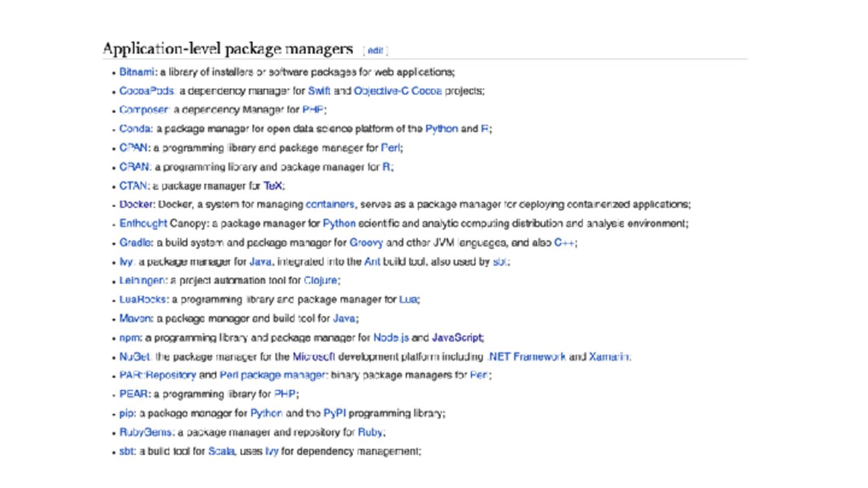The width and height of the screenshot is (868, 488).
Task: Click the R link in the Conda row
Action: tap(484, 128)
